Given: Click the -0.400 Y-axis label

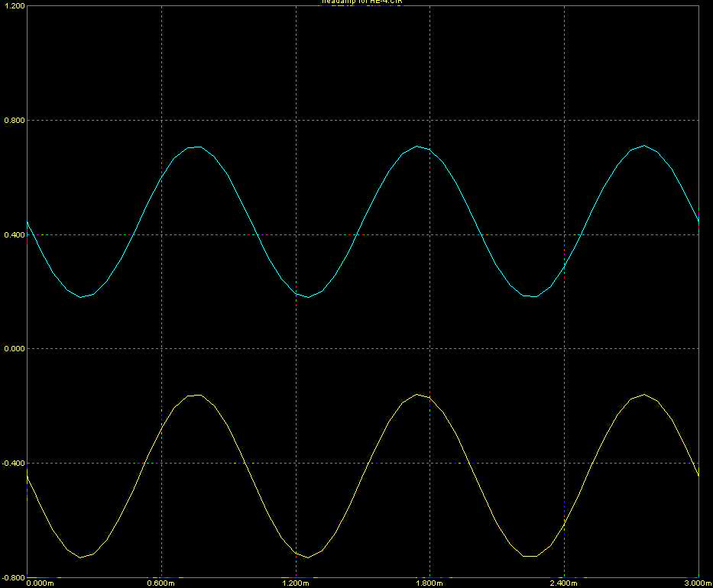Looking at the screenshot, I should 13,463.
